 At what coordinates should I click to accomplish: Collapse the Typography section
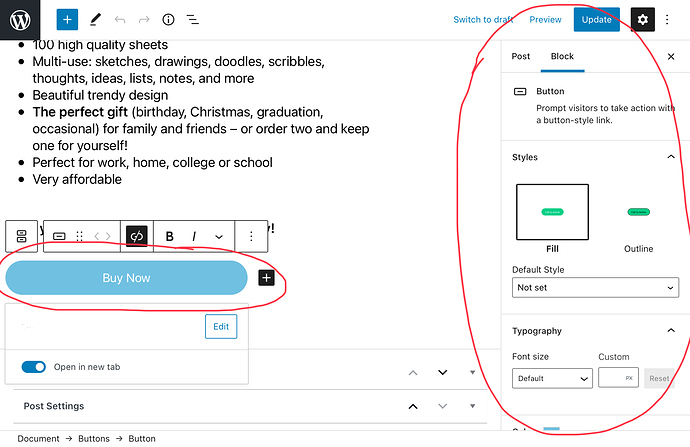[x=670, y=331]
